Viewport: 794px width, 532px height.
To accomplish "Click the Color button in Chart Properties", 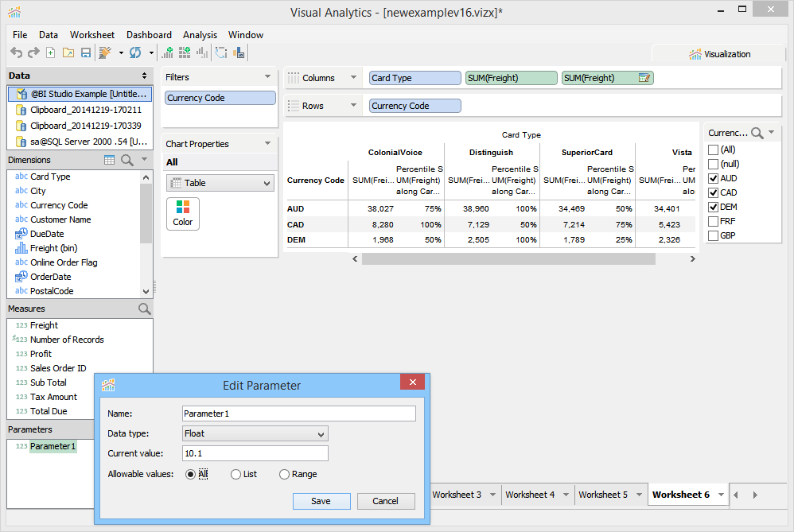I will click(x=183, y=214).
